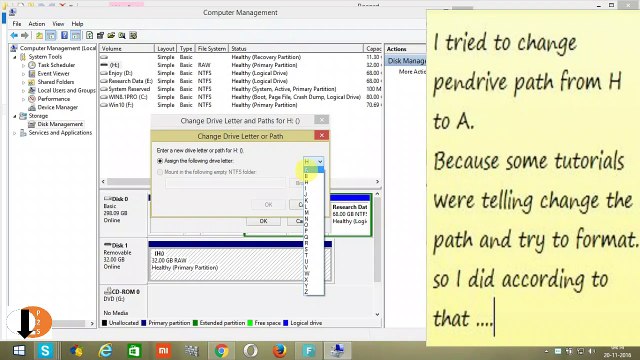
Task: Click the 32.00 GB RAW partition block
Action: (240, 264)
